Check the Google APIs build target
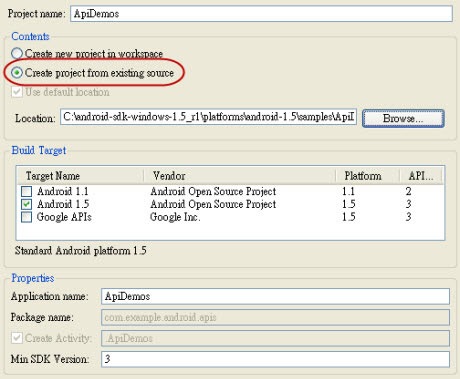The height and width of the screenshot is (379, 460). pos(26,217)
